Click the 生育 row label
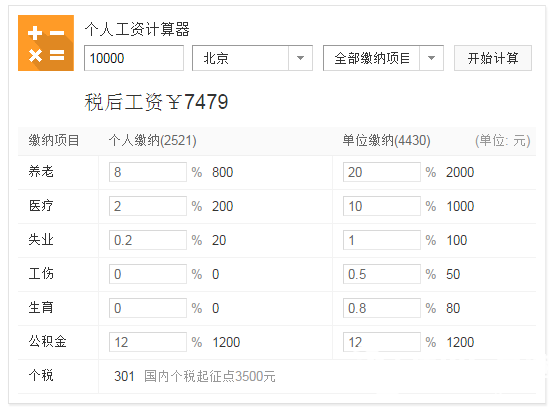The image size is (557, 412). click(41, 308)
